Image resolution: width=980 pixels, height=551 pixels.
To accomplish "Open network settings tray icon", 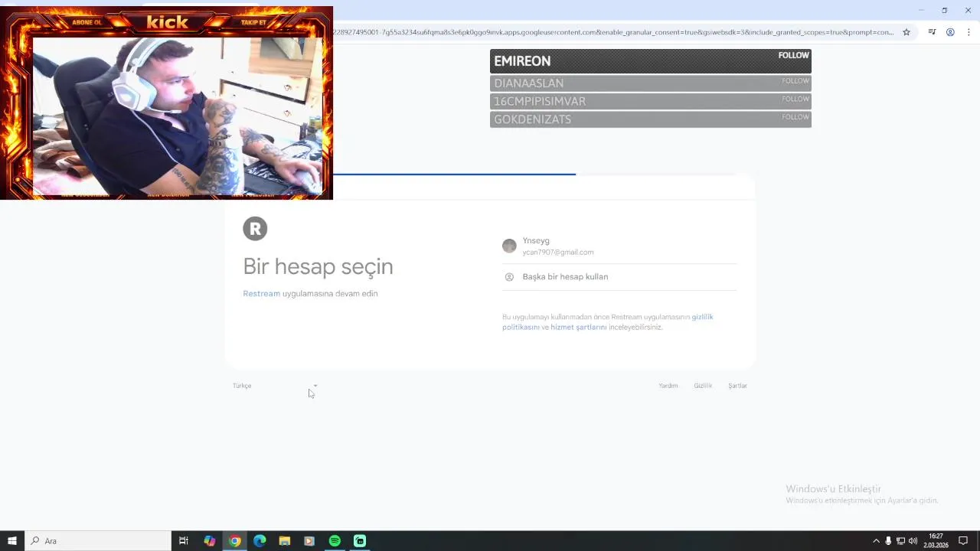I will point(900,541).
